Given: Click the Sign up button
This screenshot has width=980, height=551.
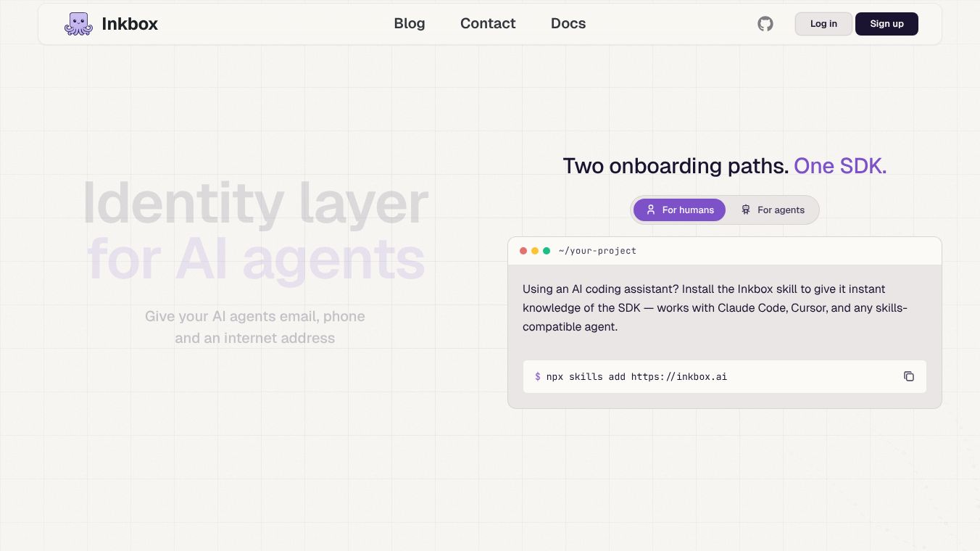Looking at the screenshot, I should (x=886, y=24).
